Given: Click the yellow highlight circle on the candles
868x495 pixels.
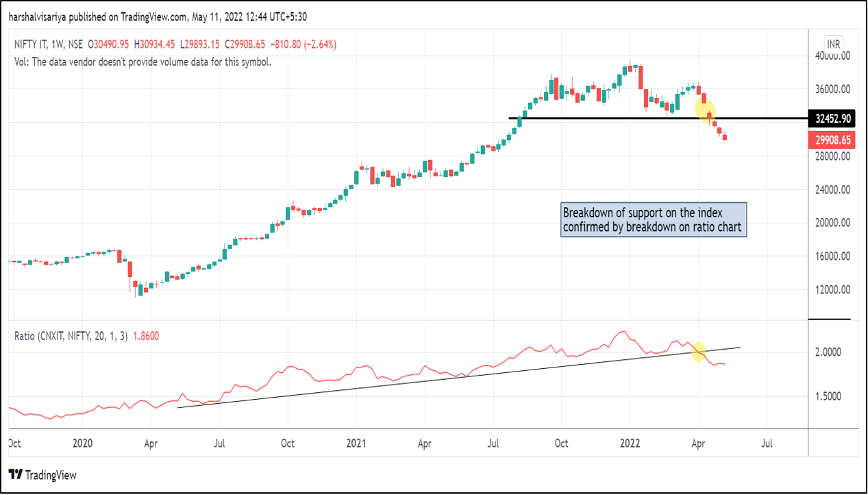Looking at the screenshot, I should pyautogui.click(x=706, y=111).
